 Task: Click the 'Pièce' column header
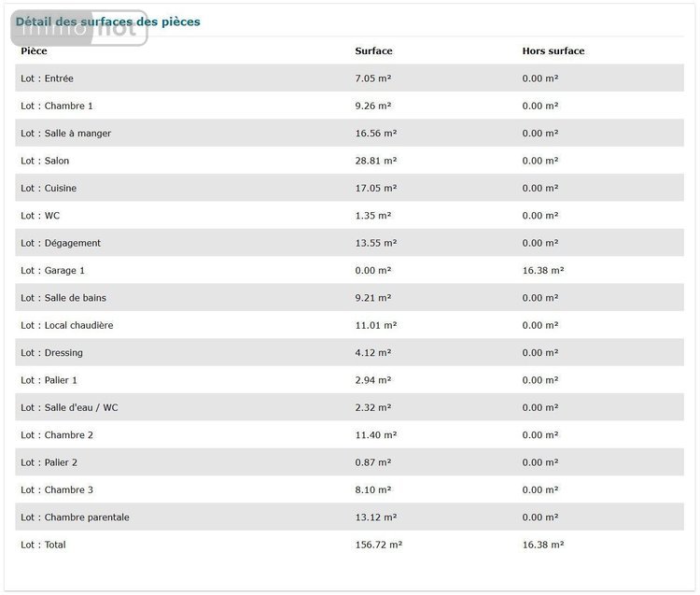[x=34, y=50]
